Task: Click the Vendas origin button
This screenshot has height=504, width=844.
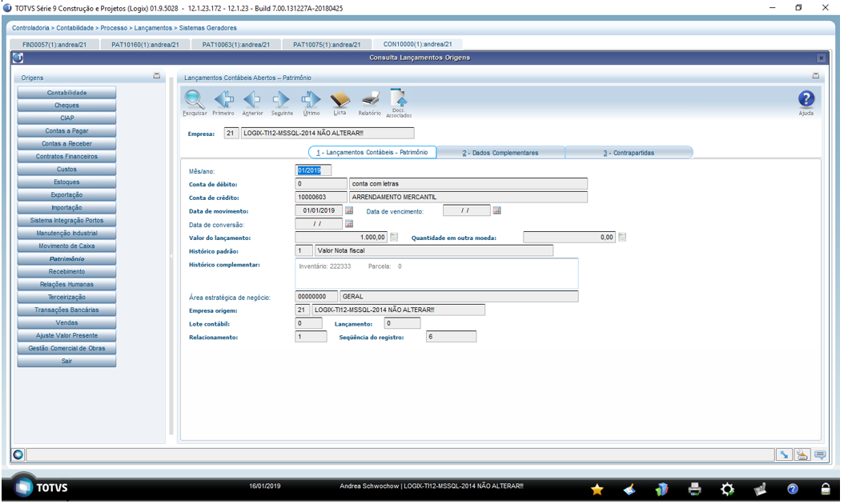Action: click(x=66, y=322)
